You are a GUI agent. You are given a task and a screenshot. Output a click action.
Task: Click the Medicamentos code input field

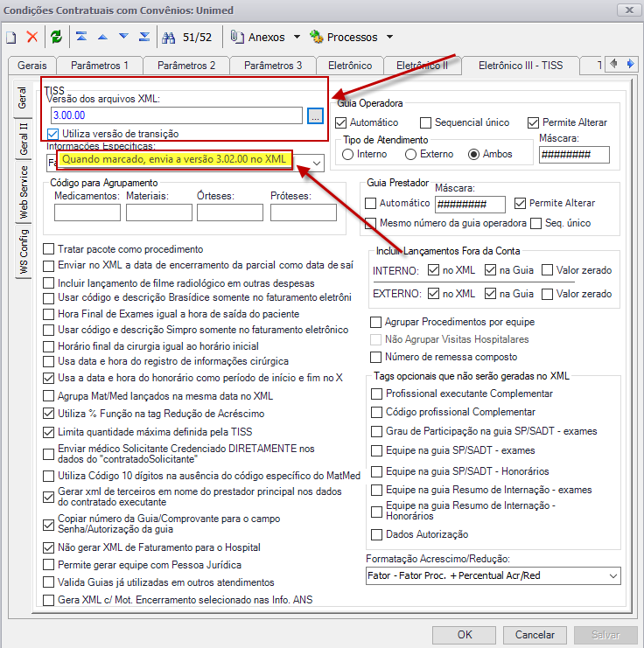coord(87,213)
